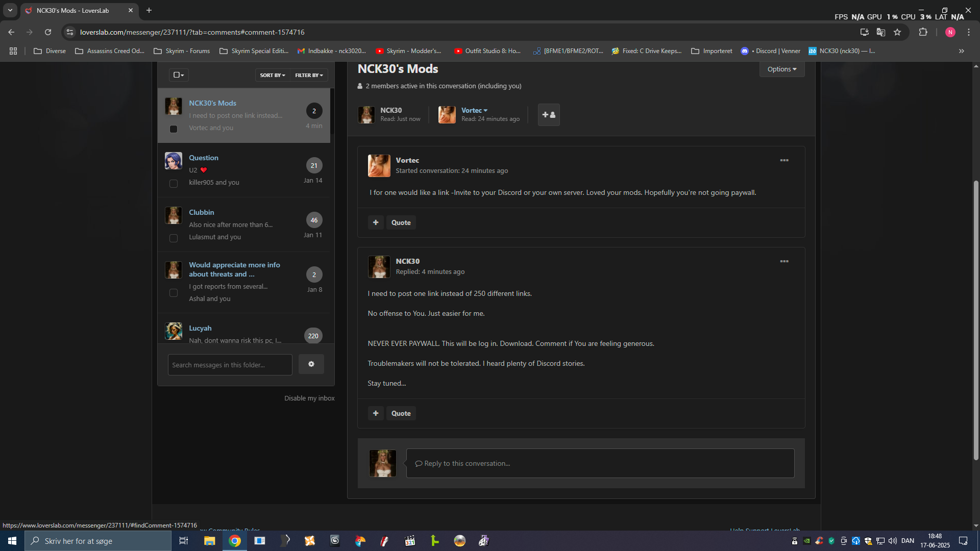980x551 pixels.
Task: Tick the checkbox for the Question conversation
Action: pyautogui.click(x=174, y=184)
